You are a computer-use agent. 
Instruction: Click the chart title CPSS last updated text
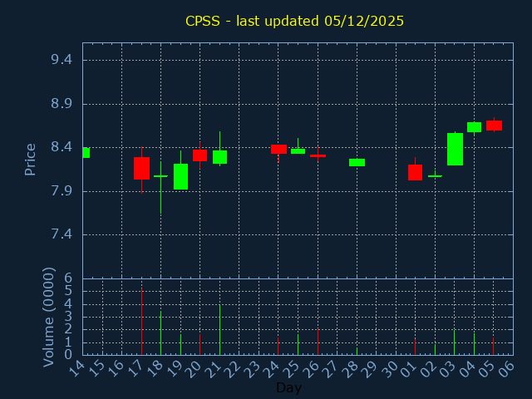pos(294,21)
